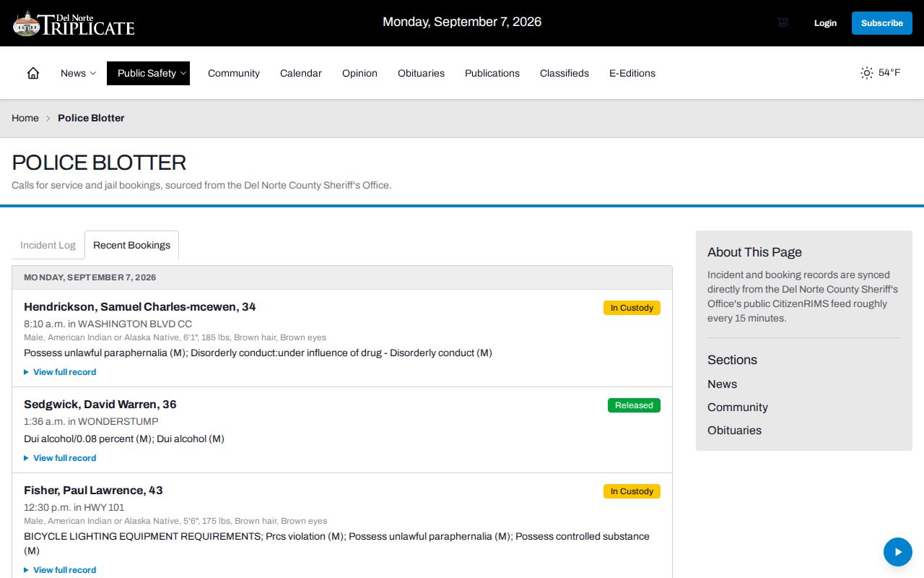Click the name Hendrickson, Samuel Charles-mcewen, 34
Screen dimensions: 924x578
click(x=140, y=307)
